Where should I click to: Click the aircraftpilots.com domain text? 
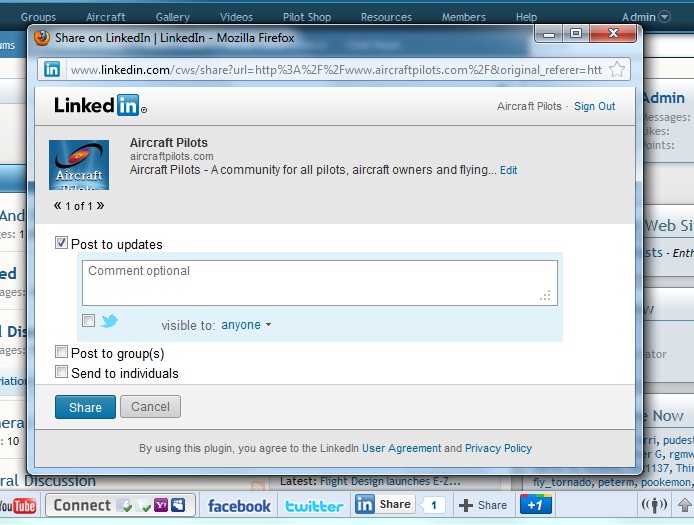[x=171, y=156]
